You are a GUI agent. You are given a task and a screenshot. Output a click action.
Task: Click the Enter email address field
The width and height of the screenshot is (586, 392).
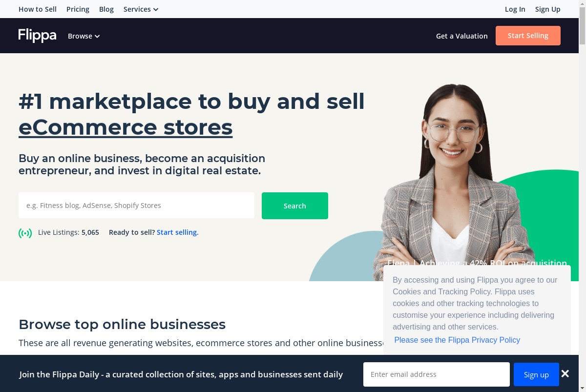tap(437, 374)
